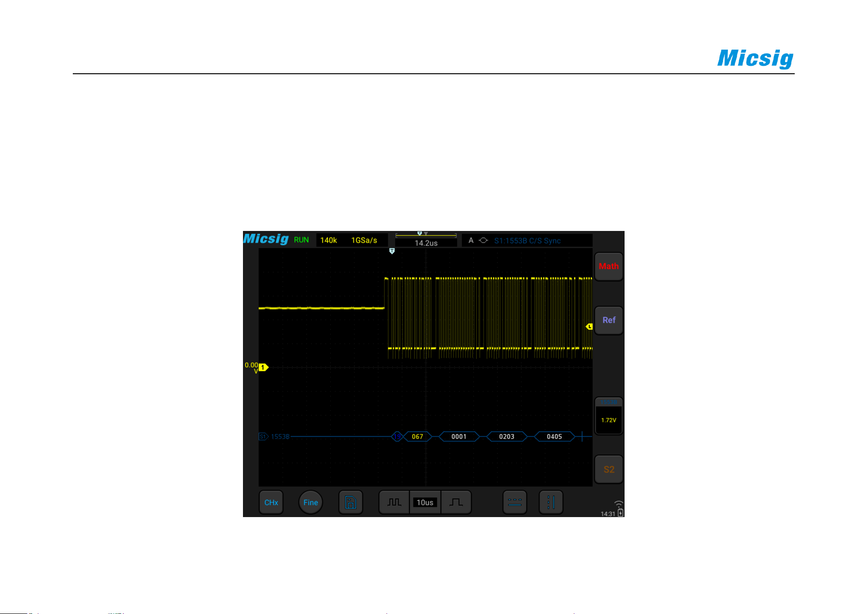Viewport: 868px width, 614px height.
Task: Tap the trigger mode A label
Action: 471,241
